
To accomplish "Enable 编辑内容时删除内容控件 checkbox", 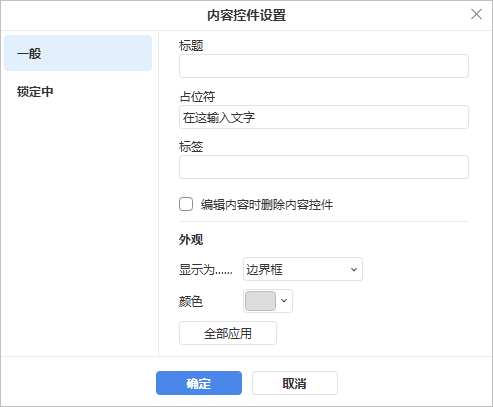I will coord(186,204).
